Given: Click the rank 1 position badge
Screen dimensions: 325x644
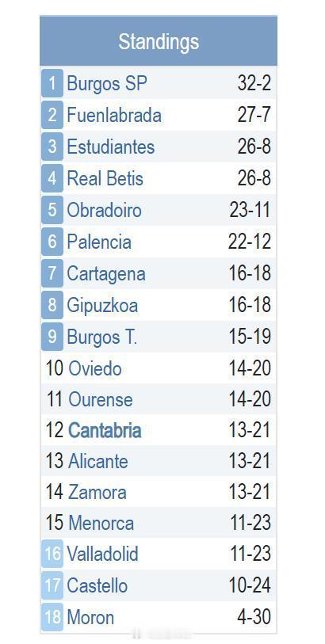Looking at the screenshot, I should pos(52,83).
